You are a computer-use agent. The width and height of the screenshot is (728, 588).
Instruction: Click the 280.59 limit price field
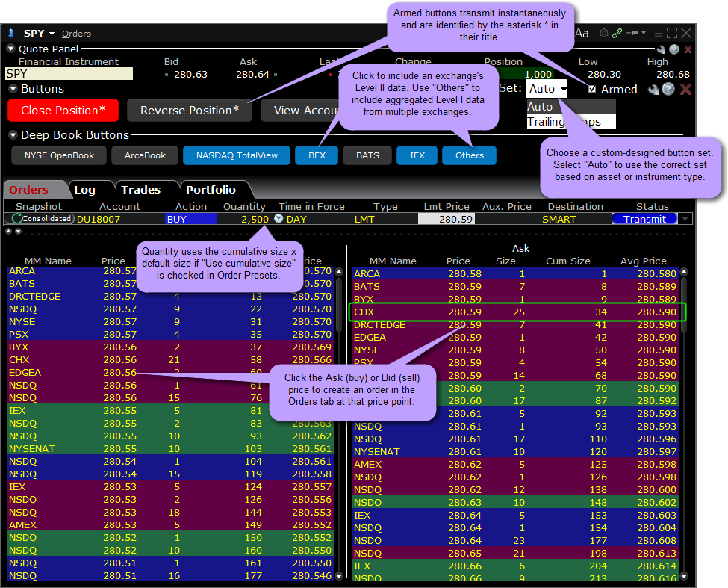click(447, 219)
